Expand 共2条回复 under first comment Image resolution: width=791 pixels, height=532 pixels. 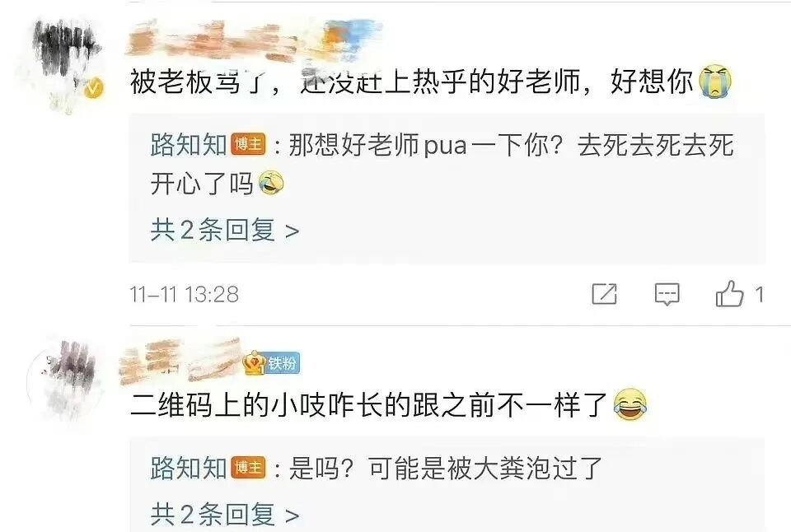click(x=224, y=231)
